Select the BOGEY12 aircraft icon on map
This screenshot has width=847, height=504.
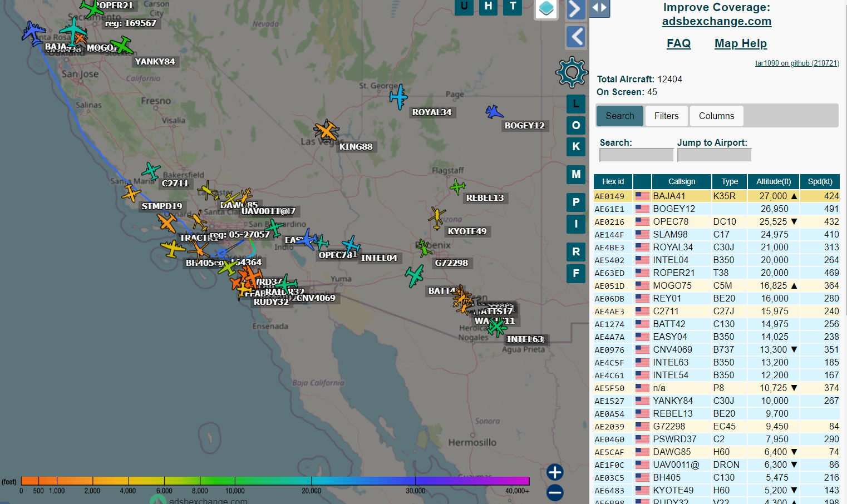(494, 112)
